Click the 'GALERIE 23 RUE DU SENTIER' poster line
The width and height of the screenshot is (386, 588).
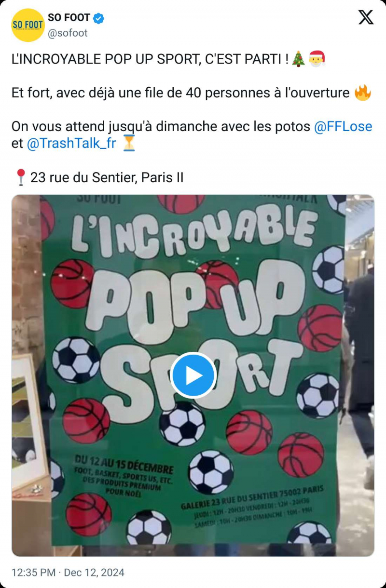[252, 498]
